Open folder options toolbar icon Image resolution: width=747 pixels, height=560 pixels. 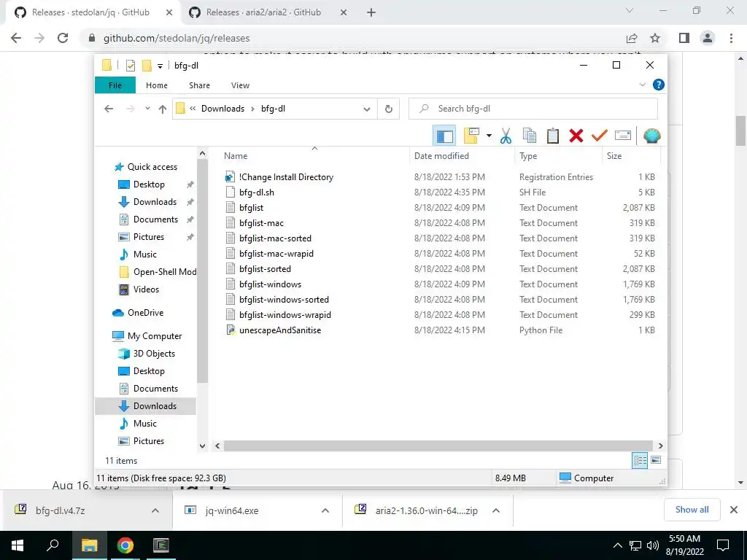coord(471,136)
